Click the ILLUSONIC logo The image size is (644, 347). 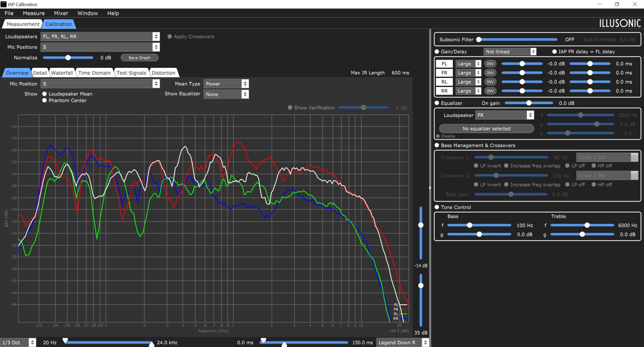[620, 23]
